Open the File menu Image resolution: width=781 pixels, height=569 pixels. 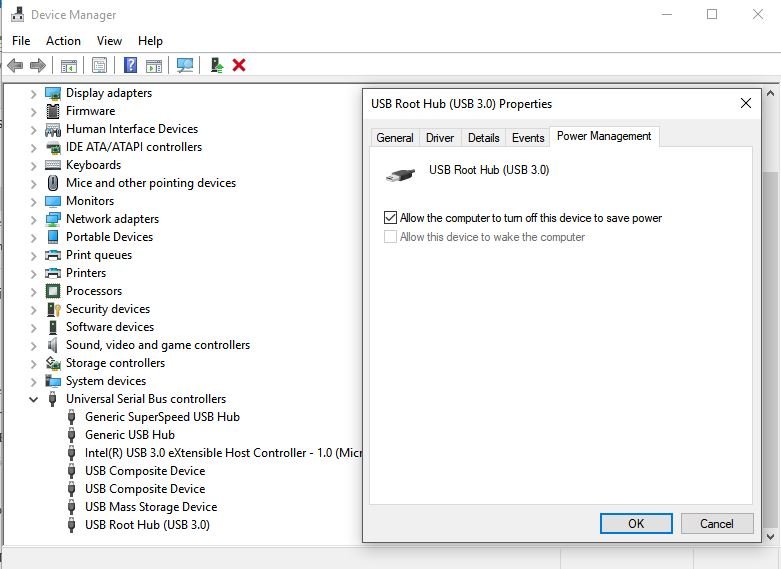pos(21,41)
